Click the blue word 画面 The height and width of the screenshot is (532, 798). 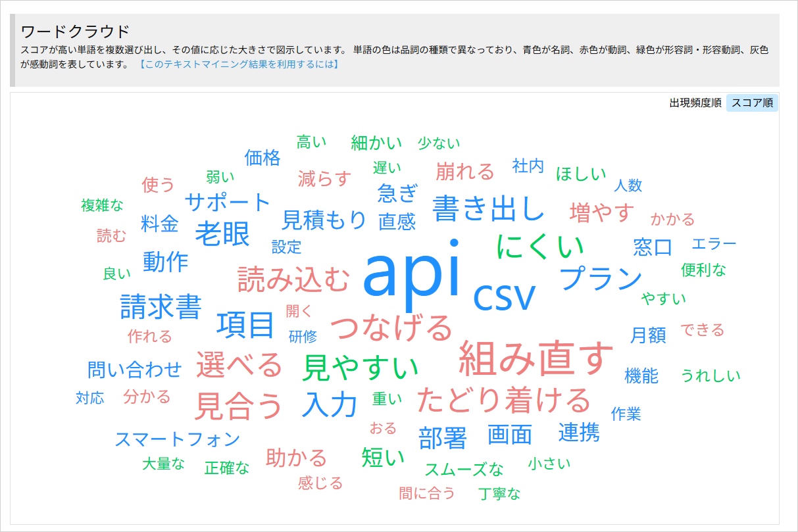click(510, 435)
